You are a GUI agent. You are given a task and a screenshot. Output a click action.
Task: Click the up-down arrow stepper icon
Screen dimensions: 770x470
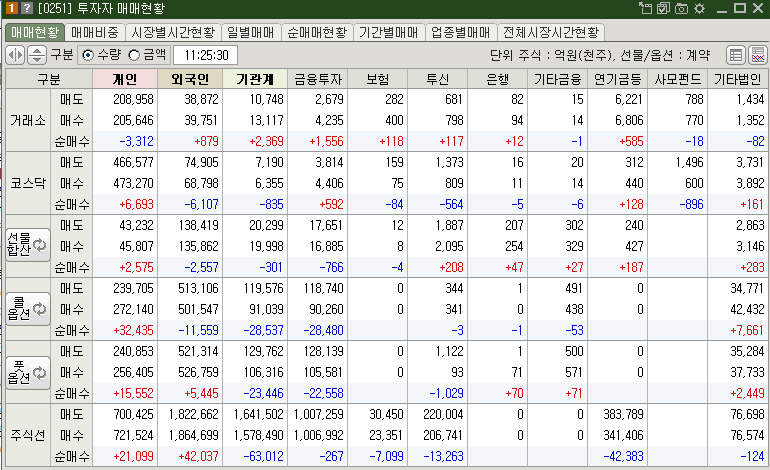tap(37, 55)
